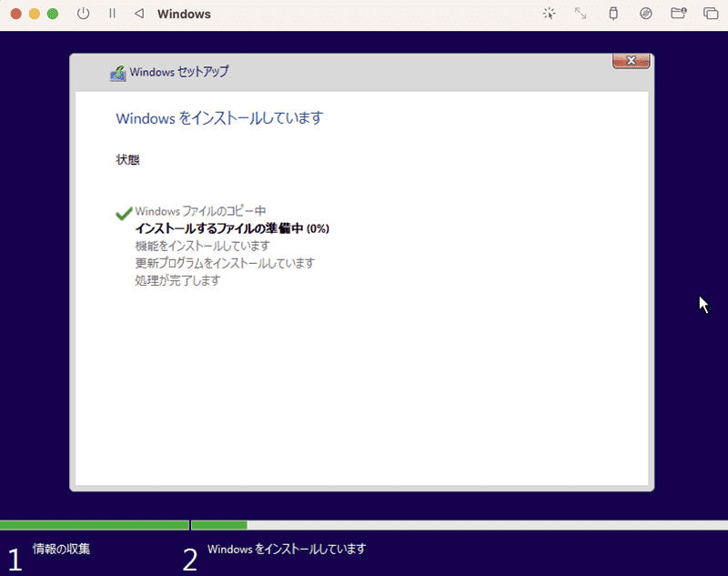Screen dimensions: 728x576
Task: Click 'インストールするファイルの準備中 (0%)' line
Action: point(232,228)
